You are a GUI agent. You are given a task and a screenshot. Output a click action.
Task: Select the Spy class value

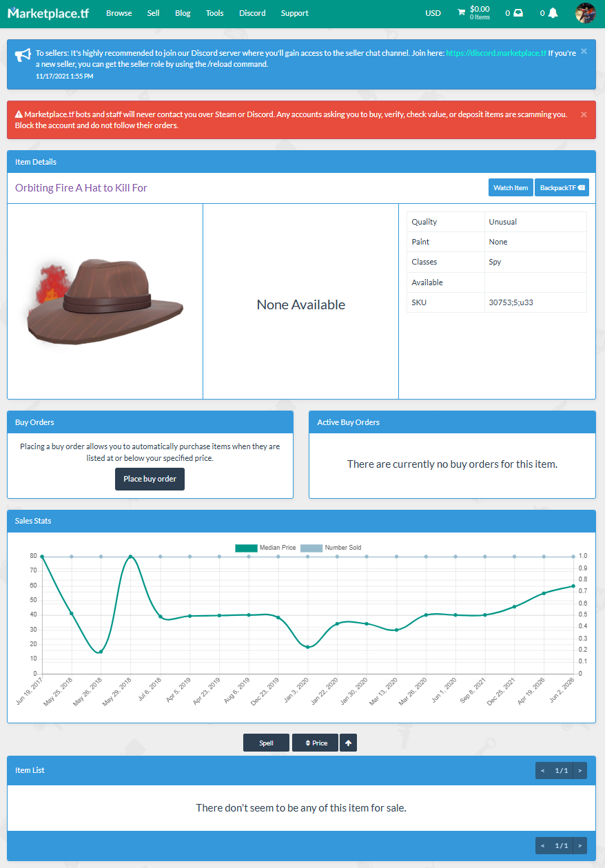tap(495, 262)
